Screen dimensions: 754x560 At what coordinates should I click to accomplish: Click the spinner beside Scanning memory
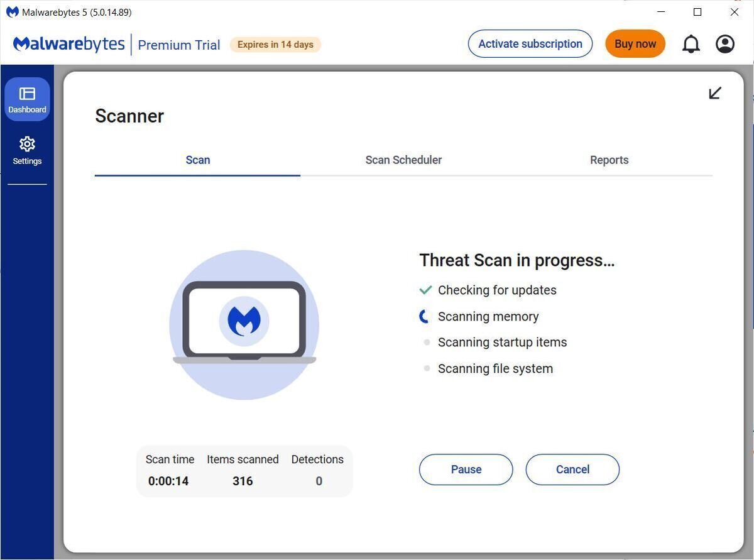[x=425, y=317]
